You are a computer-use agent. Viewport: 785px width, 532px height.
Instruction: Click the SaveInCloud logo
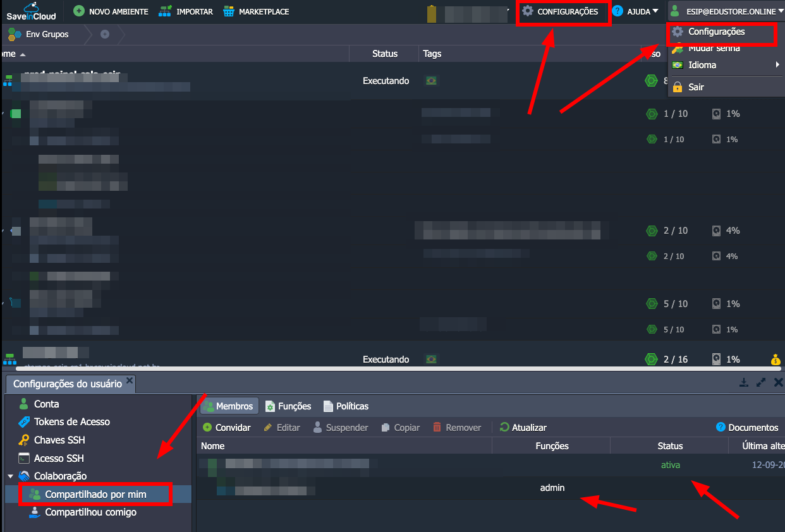coord(31,11)
